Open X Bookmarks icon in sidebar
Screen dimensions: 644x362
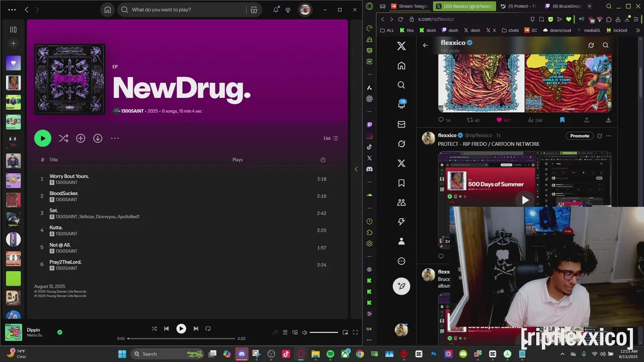[x=401, y=183]
